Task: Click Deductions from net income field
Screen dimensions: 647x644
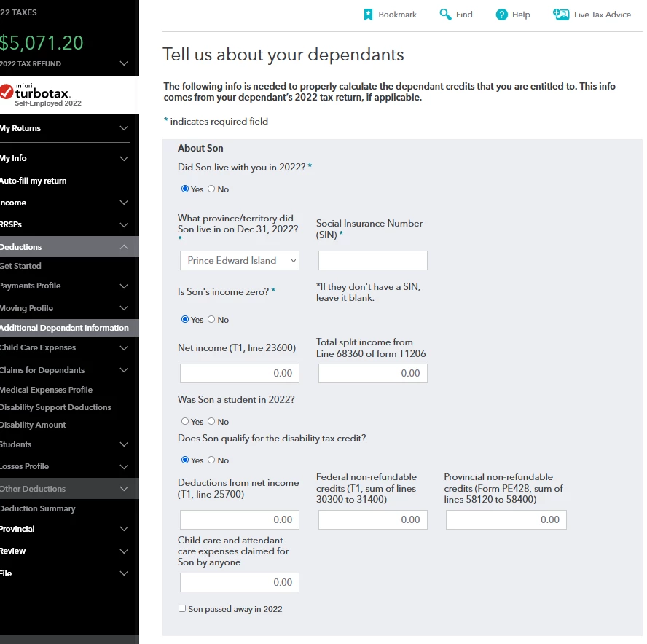Action: pyautogui.click(x=239, y=520)
